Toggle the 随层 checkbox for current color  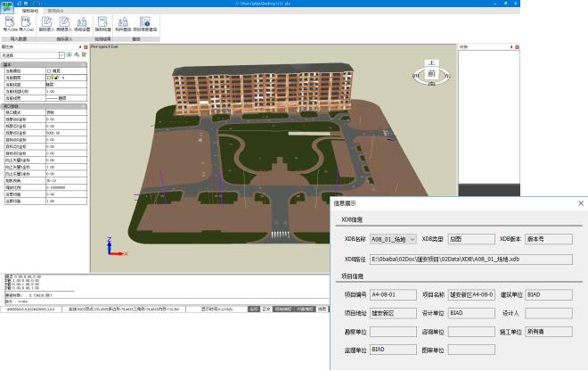tap(49, 70)
